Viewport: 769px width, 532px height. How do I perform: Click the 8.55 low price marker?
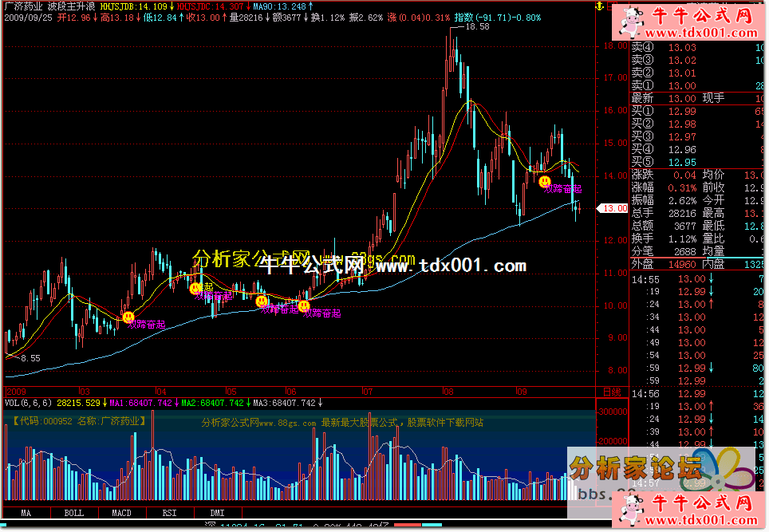30,358
